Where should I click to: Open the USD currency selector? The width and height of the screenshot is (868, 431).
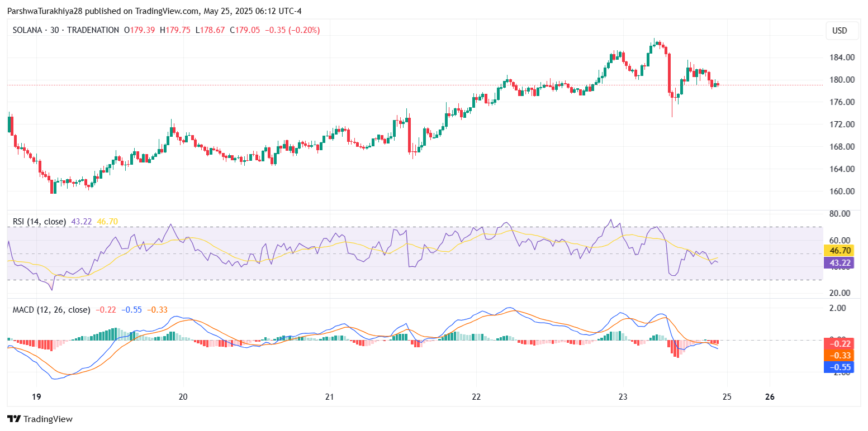(x=840, y=31)
